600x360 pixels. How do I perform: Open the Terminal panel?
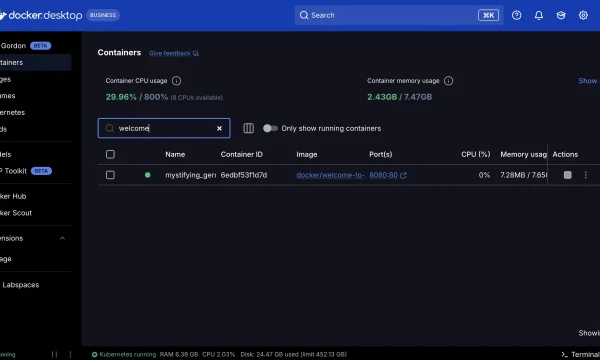[x=580, y=355]
